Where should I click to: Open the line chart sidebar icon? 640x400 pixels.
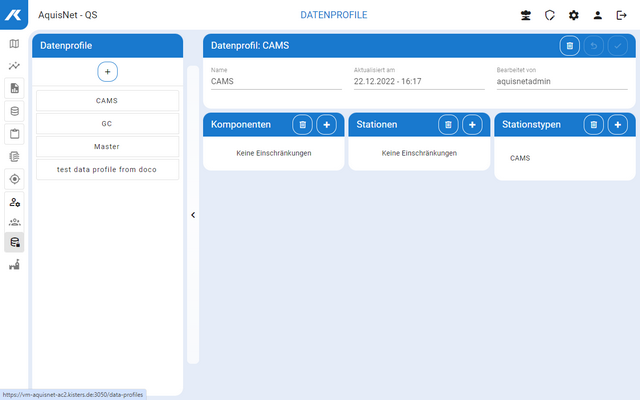[14, 66]
